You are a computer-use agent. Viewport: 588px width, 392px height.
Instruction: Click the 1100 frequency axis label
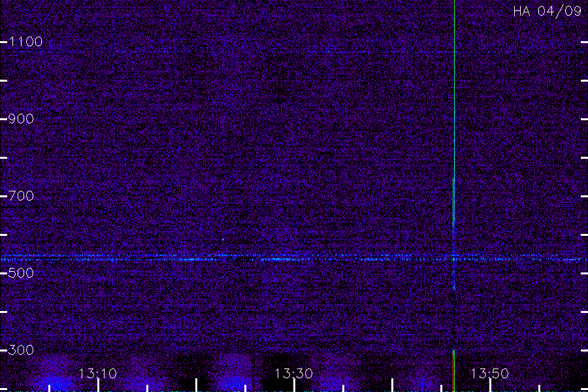(25, 42)
